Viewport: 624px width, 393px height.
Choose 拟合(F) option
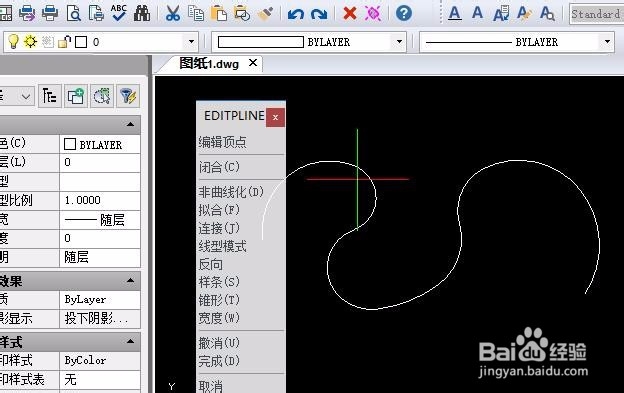[x=219, y=210]
